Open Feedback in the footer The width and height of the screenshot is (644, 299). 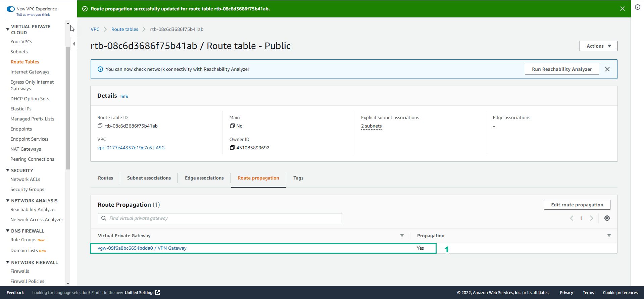coord(15,293)
